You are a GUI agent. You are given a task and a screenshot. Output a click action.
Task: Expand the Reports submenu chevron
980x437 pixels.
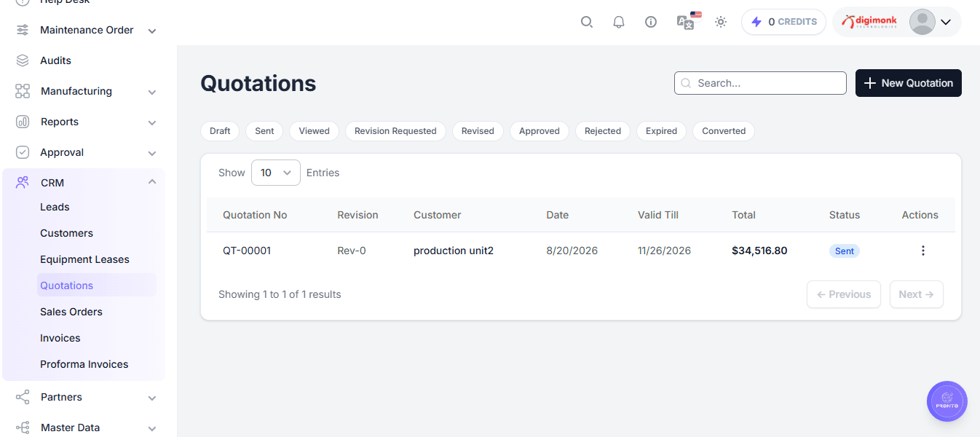152,122
